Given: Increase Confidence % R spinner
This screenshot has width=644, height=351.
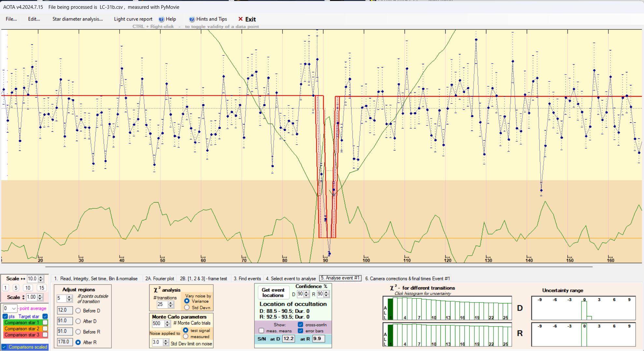Looking at the screenshot, I should coord(326,292).
